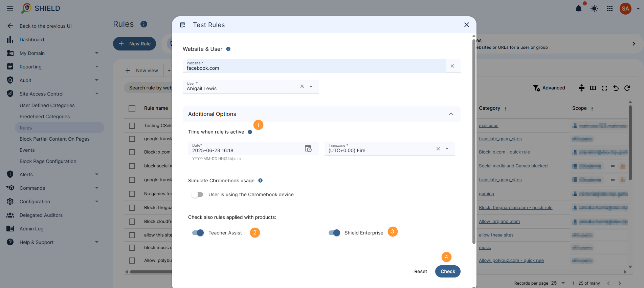Go to the next page of rules
The image size is (644, 288).
click(x=620, y=283)
